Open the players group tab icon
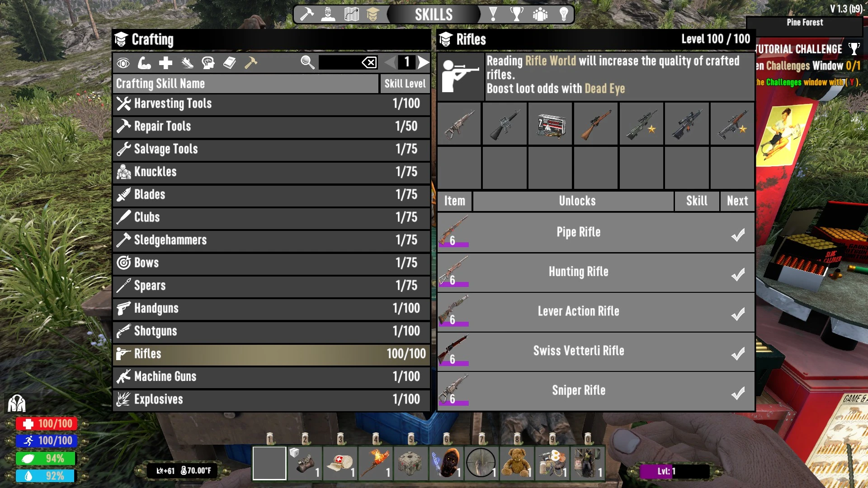Viewport: 868px width, 488px height. click(x=540, y=14)
